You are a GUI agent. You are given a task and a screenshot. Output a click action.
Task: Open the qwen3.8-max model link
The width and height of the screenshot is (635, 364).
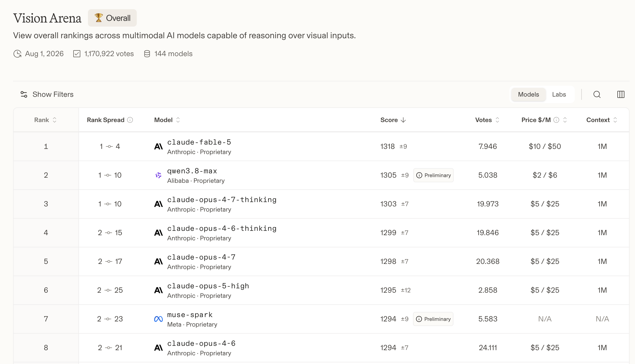click(192, 171)
